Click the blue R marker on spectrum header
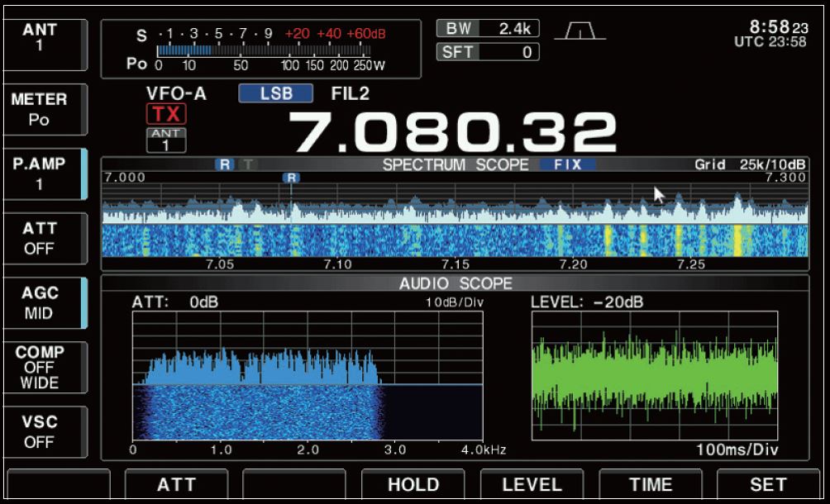 point(224,164)
